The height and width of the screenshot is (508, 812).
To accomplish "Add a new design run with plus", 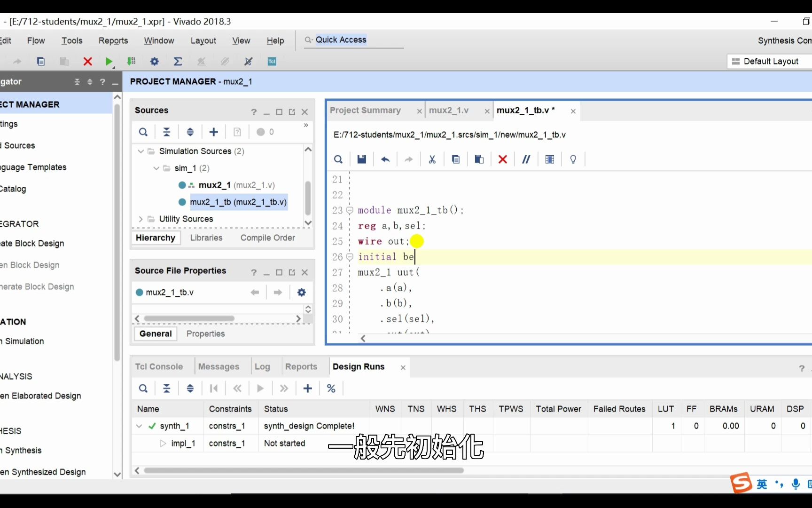I will point(308,389).
